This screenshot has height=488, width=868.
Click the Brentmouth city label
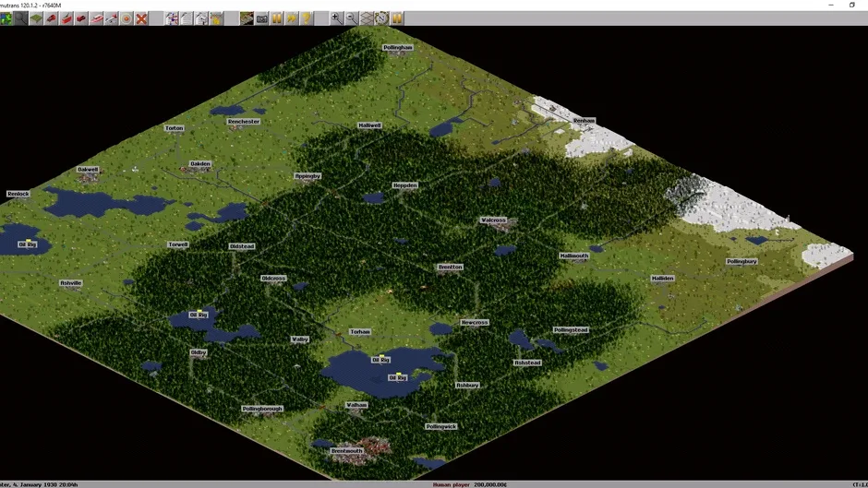coord(347,451)
